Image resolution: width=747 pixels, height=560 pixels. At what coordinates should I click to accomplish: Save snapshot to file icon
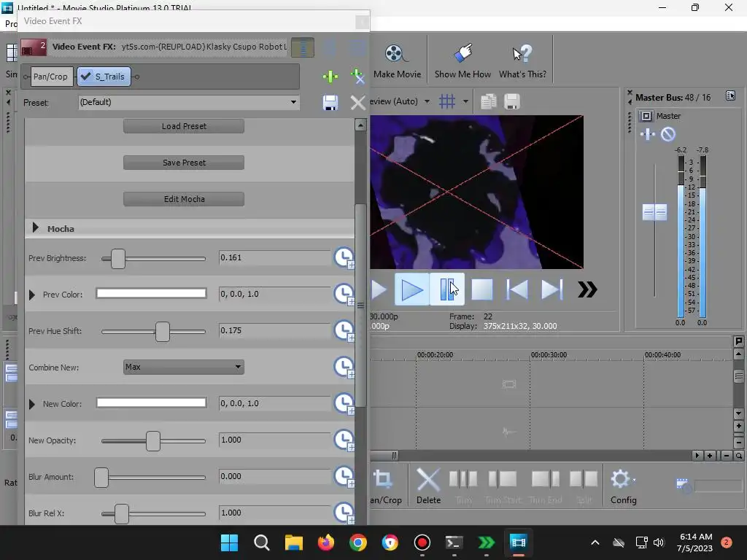point(512,101)
